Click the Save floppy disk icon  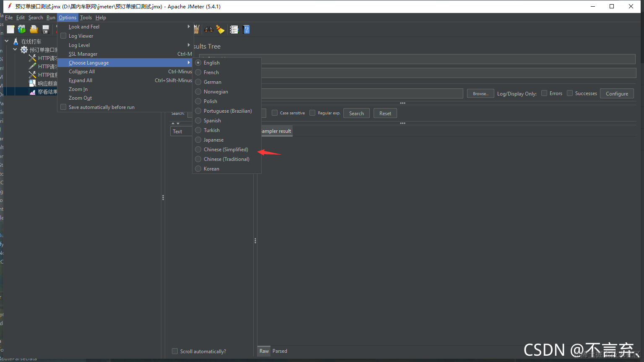click(x=46, y=29)
